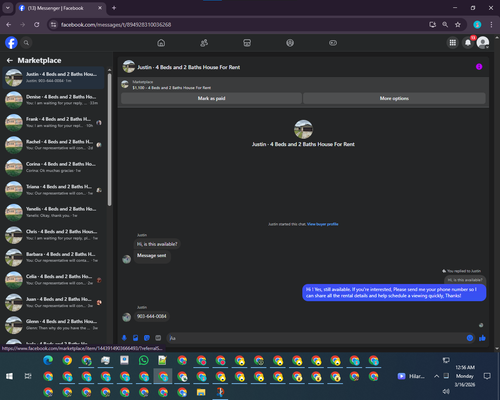Open the Friends icon in top navigation
Viewport: 500px width, 400px height.
click(x=204, y=43)
